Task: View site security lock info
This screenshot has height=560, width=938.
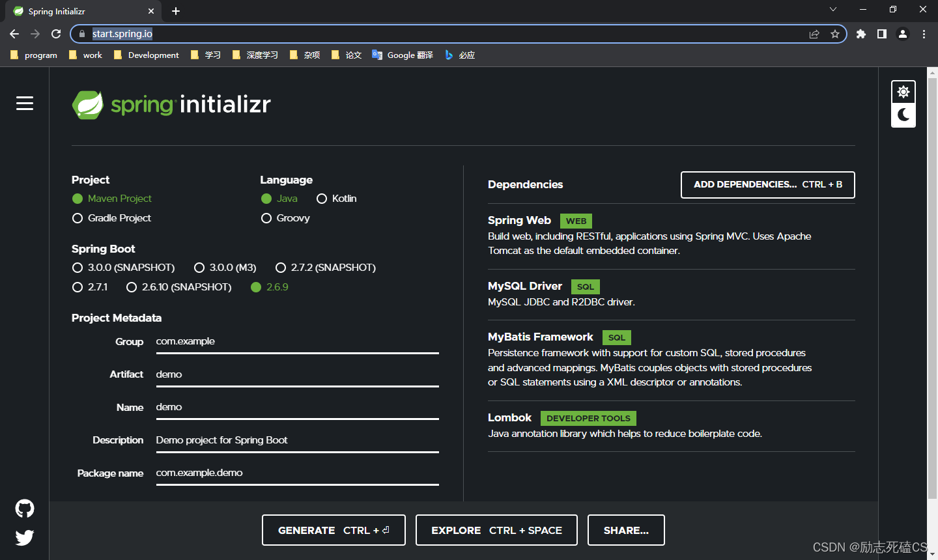Action: [x=81, y=34]
